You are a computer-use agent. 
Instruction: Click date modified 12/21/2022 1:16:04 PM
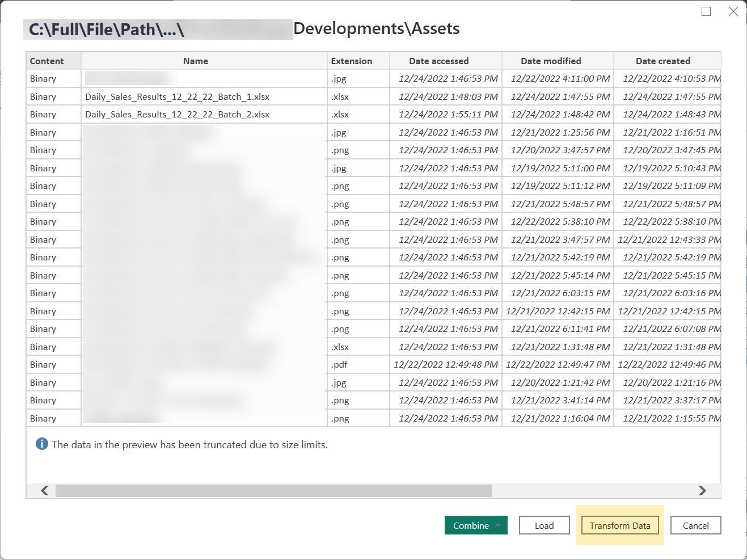tap(560, 418)
